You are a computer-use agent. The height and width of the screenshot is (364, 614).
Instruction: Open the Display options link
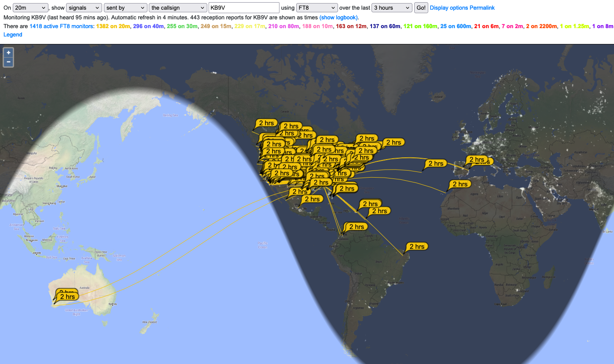click(x=449, y=8)
